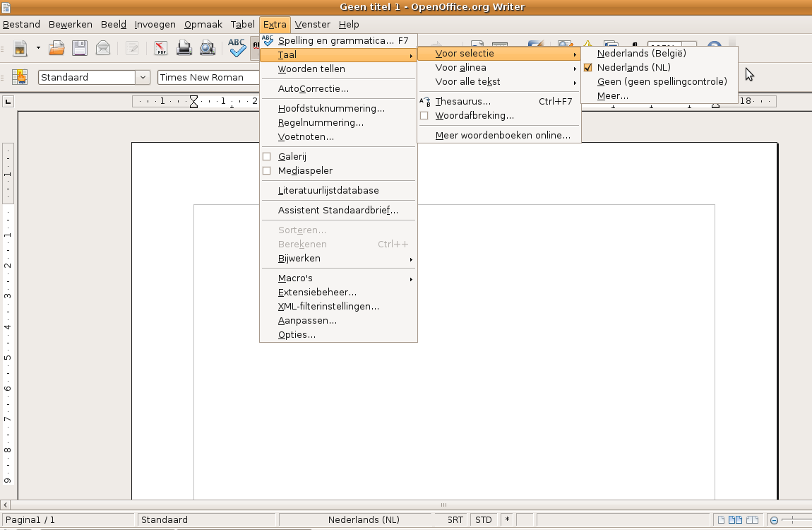Click Nederlands (NL) language in status bar
The width and height of the screenshot is (812, 530).
(364, 519)
